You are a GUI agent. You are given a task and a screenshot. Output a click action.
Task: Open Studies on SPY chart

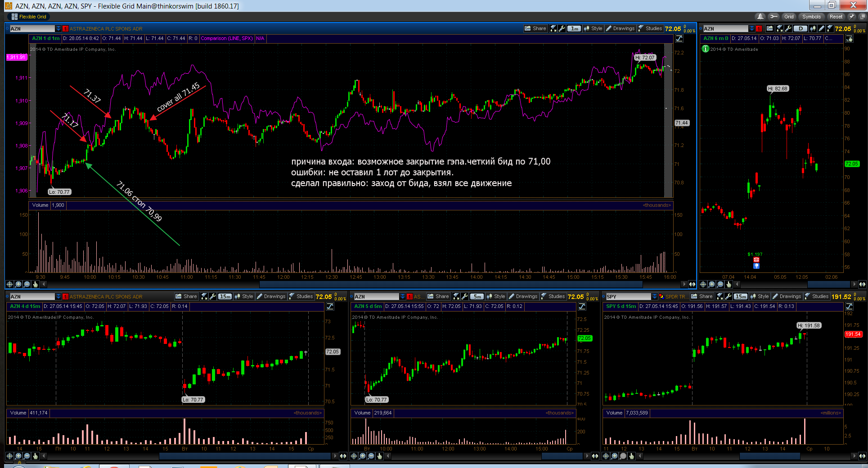pos(816,296)
